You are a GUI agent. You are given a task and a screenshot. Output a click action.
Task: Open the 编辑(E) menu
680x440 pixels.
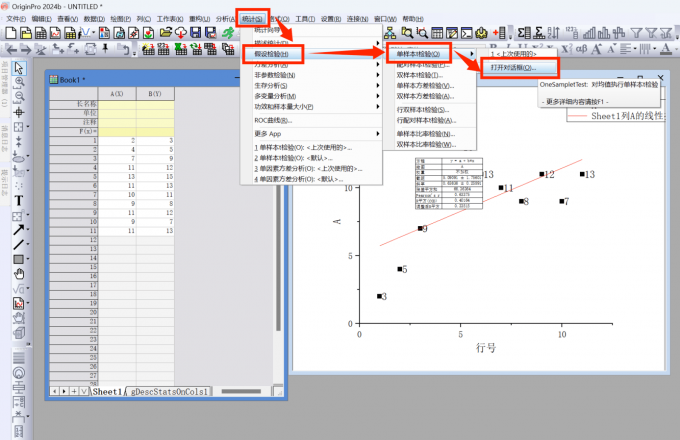pos(42,19)
